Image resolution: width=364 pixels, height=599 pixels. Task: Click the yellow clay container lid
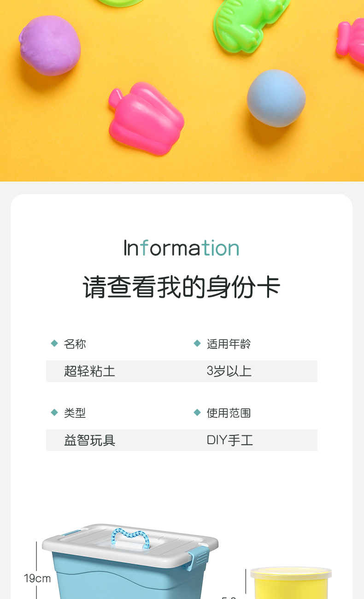coord(291,573)
